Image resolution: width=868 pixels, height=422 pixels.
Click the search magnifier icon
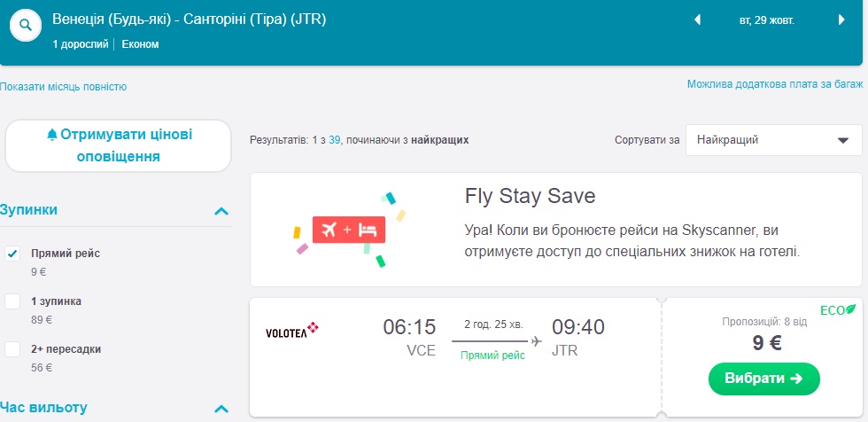(x=27, y=27)
